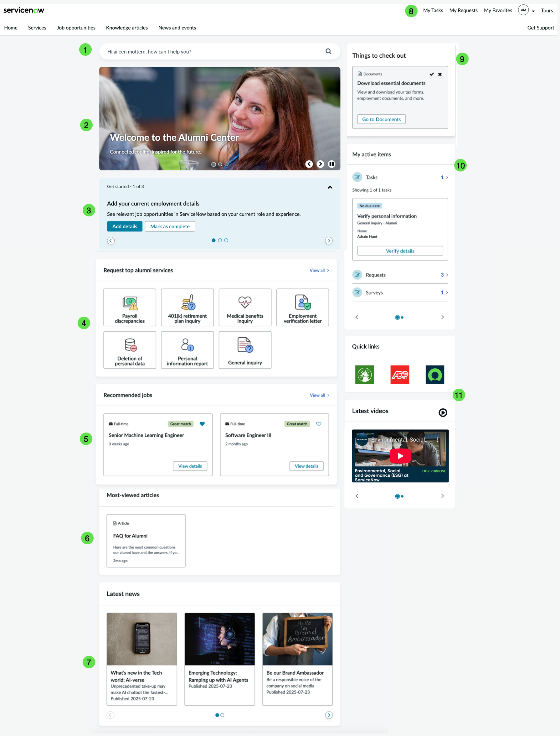Click the Verify details button

click(400, 251)
